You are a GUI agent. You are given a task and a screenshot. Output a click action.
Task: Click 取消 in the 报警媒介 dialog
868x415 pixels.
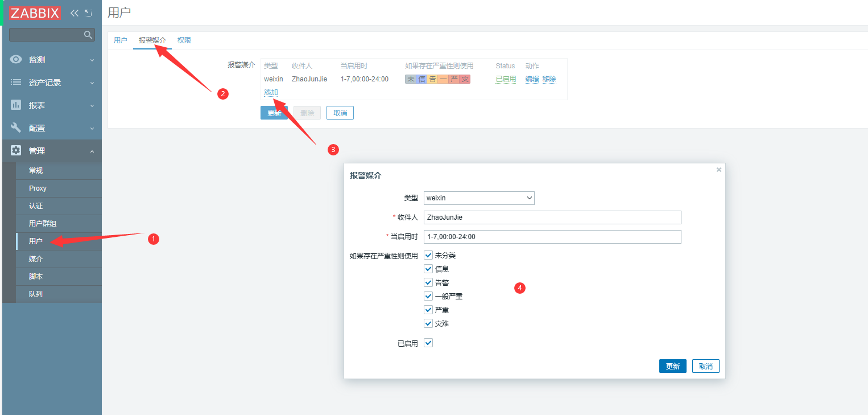point(706,366)
